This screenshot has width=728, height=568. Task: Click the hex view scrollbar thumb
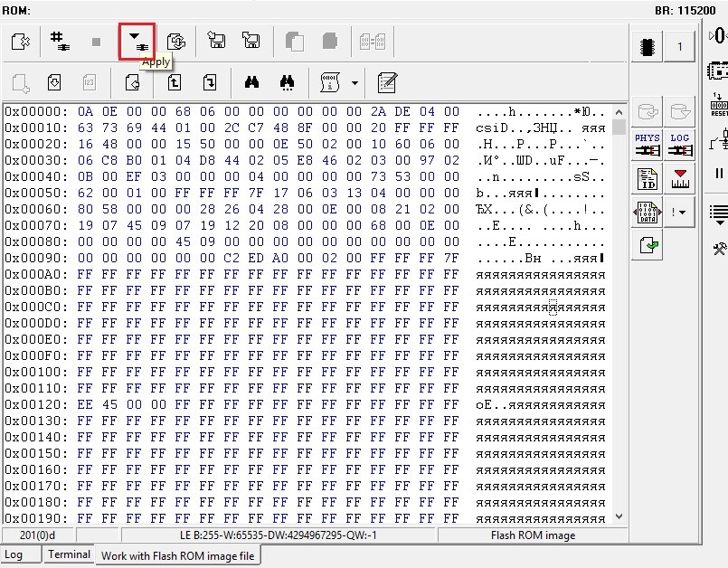coord(619,127)
